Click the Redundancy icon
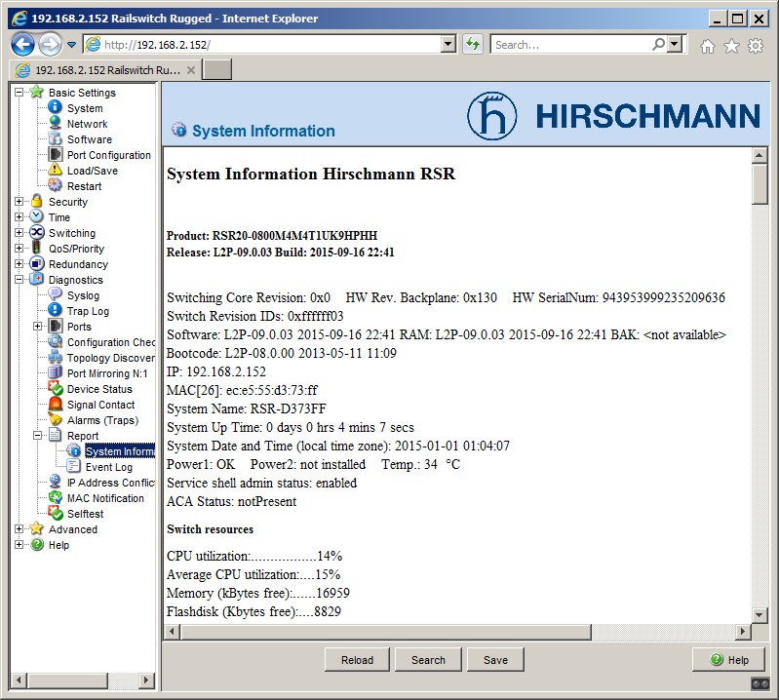 pyautogui.click(x=36, y=264)
